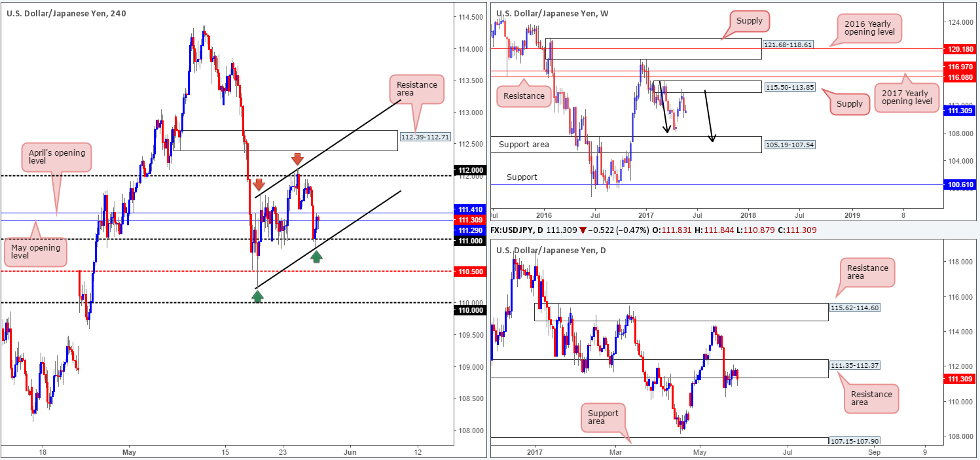Click the green up arrow near the 111.000 level
Image resolution: width=980 pixels, height=460 pixels.
(316, 257)
